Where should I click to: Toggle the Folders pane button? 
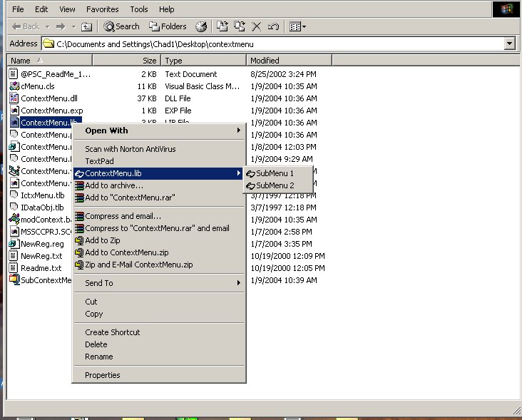coord(168,26)
